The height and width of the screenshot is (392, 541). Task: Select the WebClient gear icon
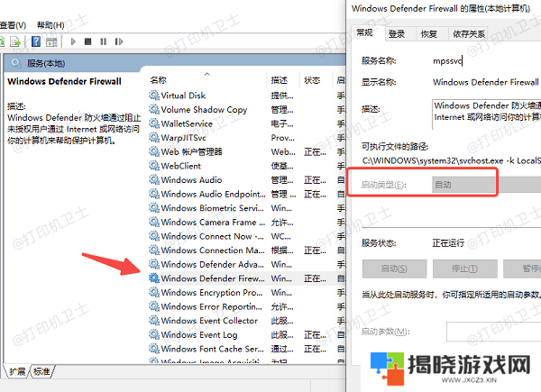tap(154, 166)
